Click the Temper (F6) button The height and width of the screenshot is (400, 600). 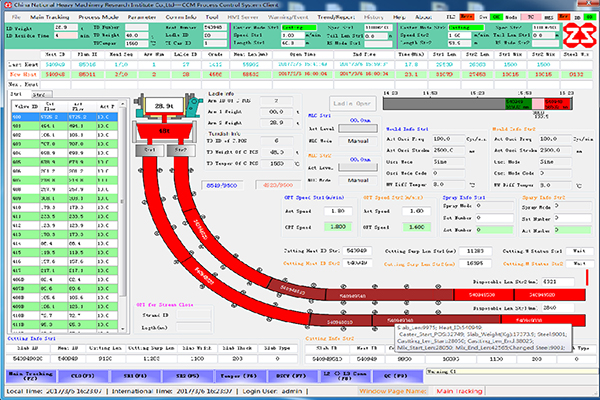(241, 376)
